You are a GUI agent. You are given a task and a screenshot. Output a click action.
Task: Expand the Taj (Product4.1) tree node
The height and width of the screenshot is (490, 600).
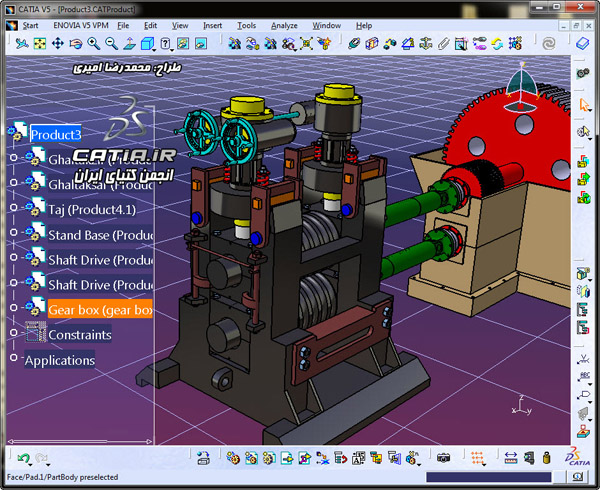[x=14, y=207]
